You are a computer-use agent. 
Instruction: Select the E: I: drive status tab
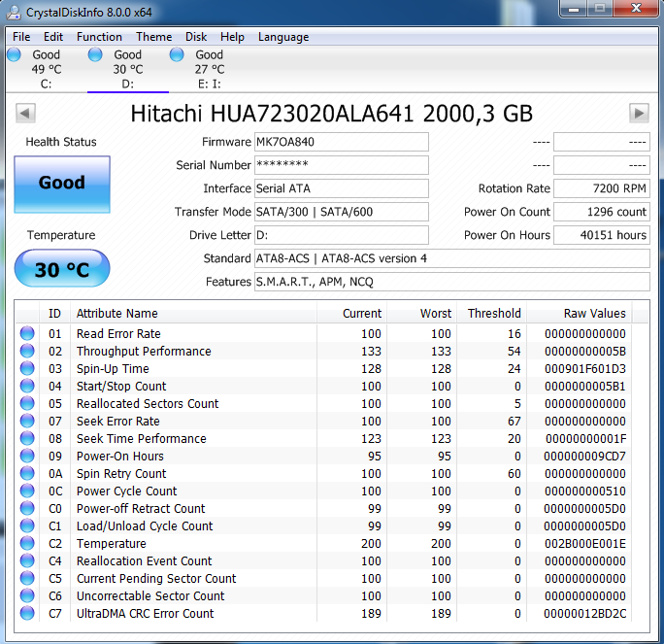[x=209, y=69]
